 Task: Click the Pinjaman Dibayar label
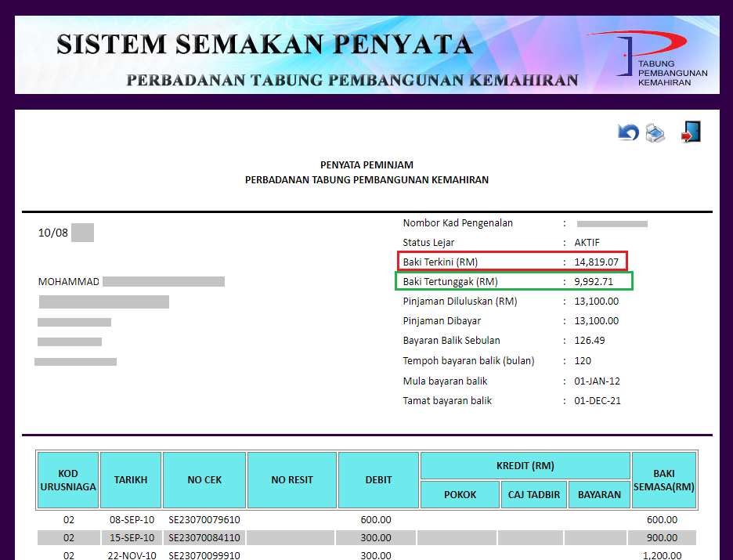coord(442,320)
